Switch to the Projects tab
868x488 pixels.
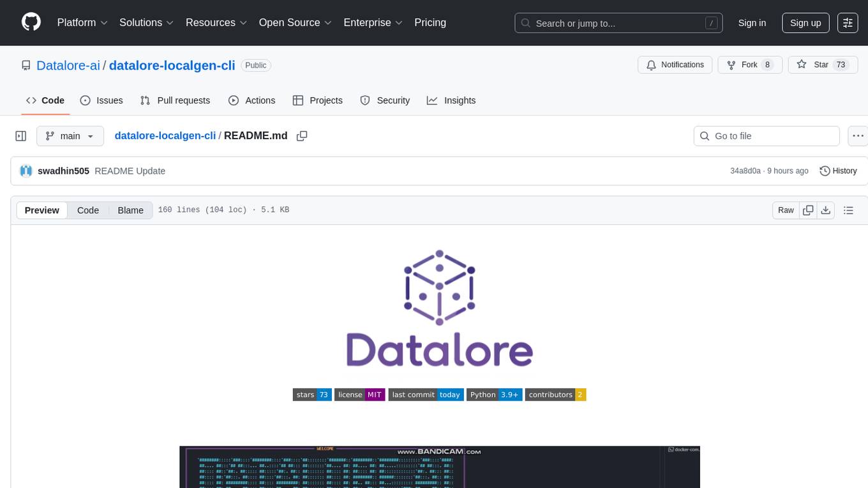point(318,100)
